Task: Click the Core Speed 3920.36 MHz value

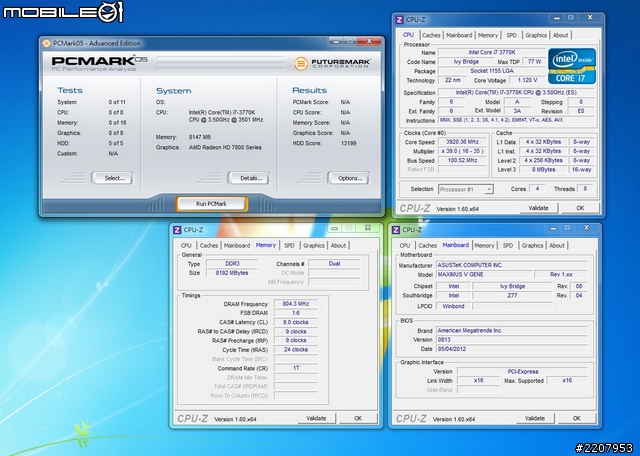Action: 462,142
